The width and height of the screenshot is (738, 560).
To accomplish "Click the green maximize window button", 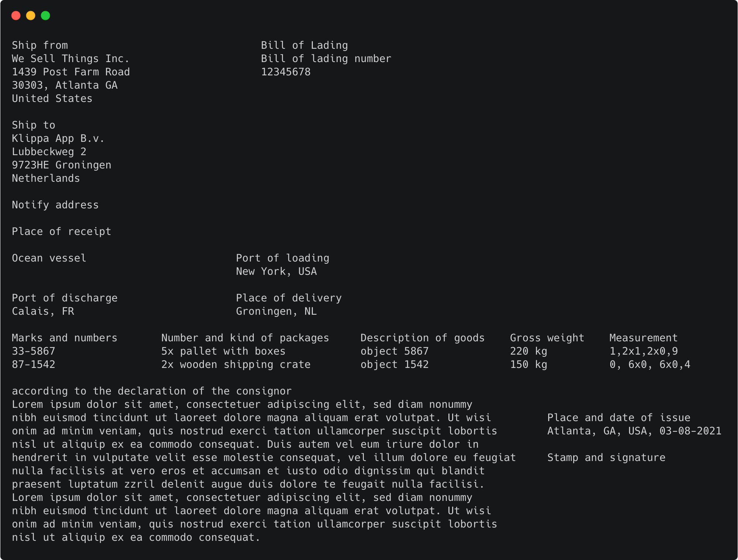I will tap(45, 16).
